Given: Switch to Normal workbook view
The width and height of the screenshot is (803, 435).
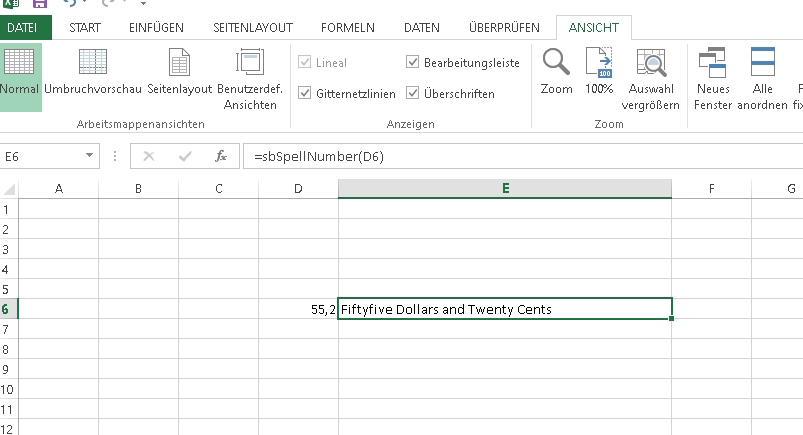Looking at the screenshot, I should 19,75.
